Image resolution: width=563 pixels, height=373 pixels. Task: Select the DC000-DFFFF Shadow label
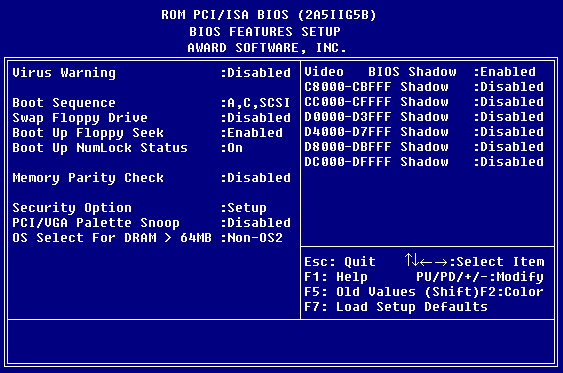[x=376, y=162]
